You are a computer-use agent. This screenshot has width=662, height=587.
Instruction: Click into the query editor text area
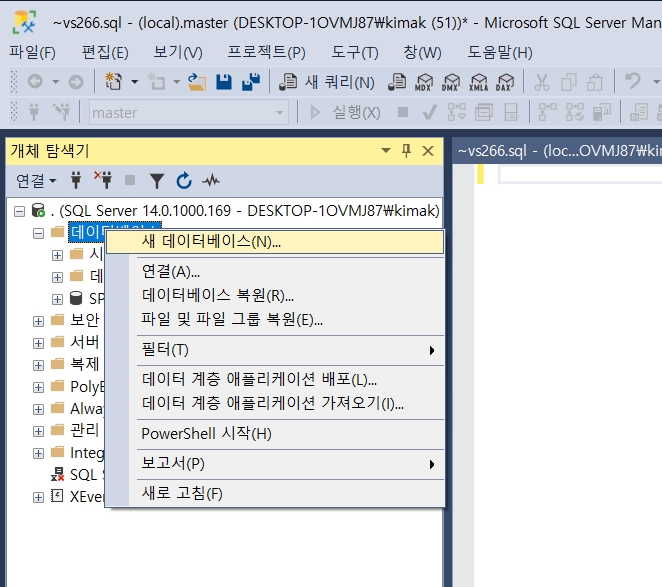[568, 375]
